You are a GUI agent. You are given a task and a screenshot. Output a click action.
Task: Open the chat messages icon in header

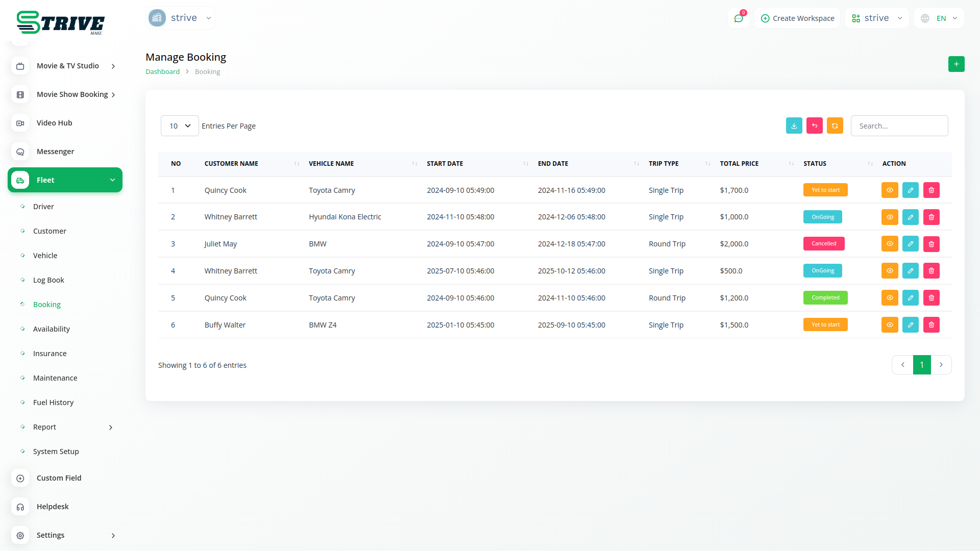[738, 18]
